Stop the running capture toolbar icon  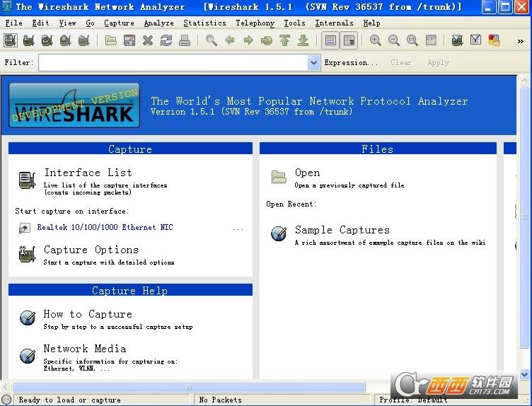point(66,40)
